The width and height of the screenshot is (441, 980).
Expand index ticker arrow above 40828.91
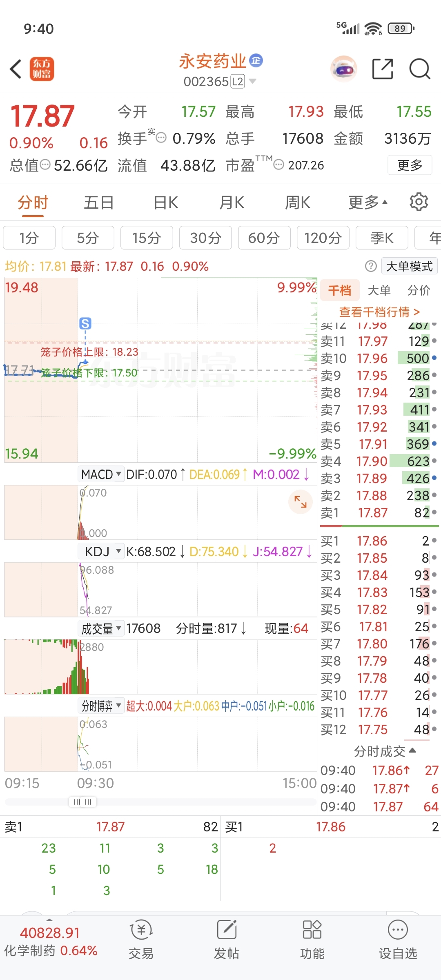[x=49, y=920]
